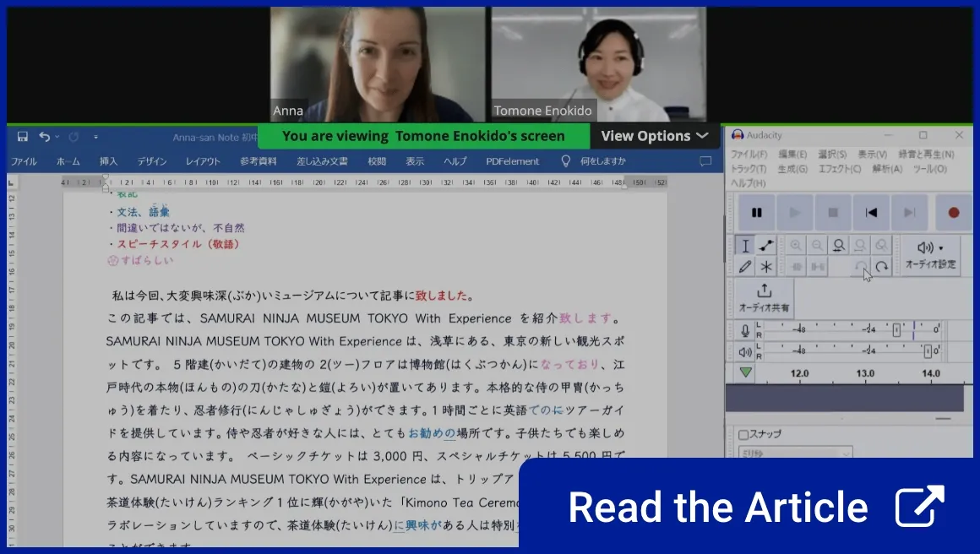Click the Redo arrow in Audacity toolbar
This screenshot has width=980, height=554.
882,267
